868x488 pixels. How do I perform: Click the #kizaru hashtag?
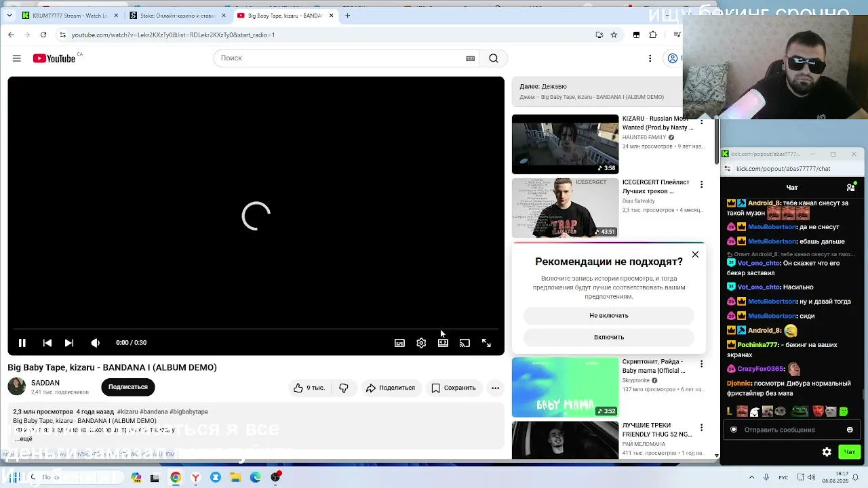[127, 411]
